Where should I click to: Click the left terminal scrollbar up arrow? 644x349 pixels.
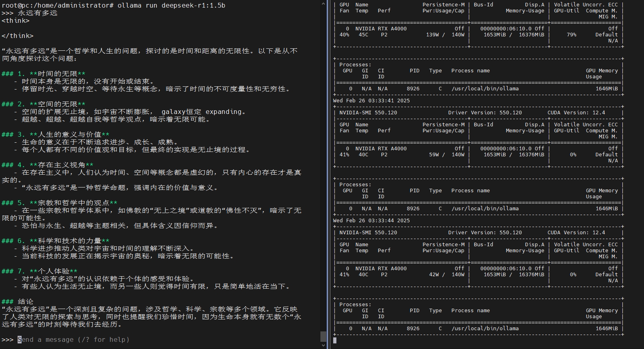tap(323, 4)
